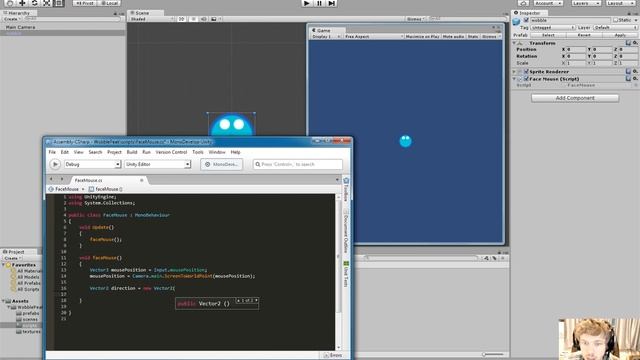The width and height of the screenshot is (640, 360).
Task: Toggle scene effects image icon
Action: [x=213, y=19]
